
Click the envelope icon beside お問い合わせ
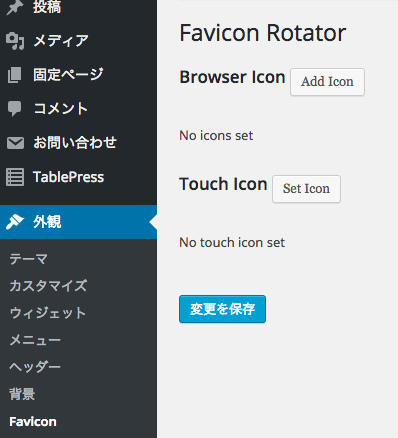pyautogui.click(x=15, y=143)
